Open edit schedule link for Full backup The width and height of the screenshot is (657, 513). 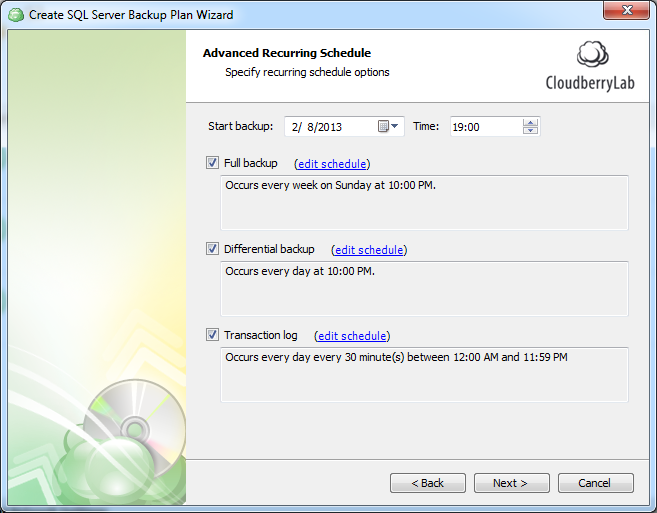332,164
